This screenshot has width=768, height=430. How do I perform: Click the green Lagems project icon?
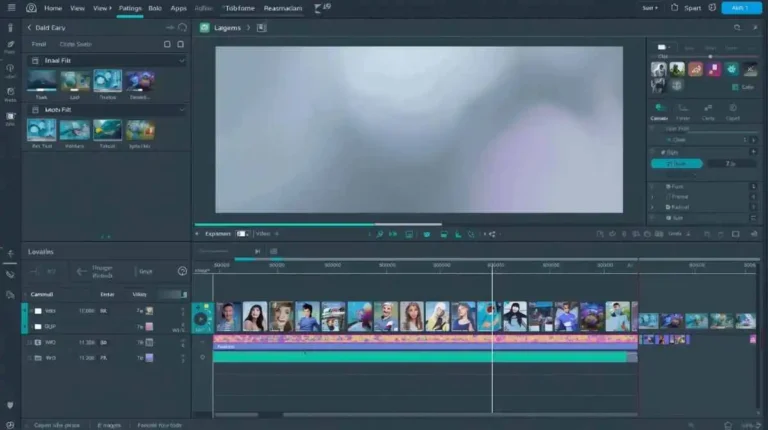(205, 28)
